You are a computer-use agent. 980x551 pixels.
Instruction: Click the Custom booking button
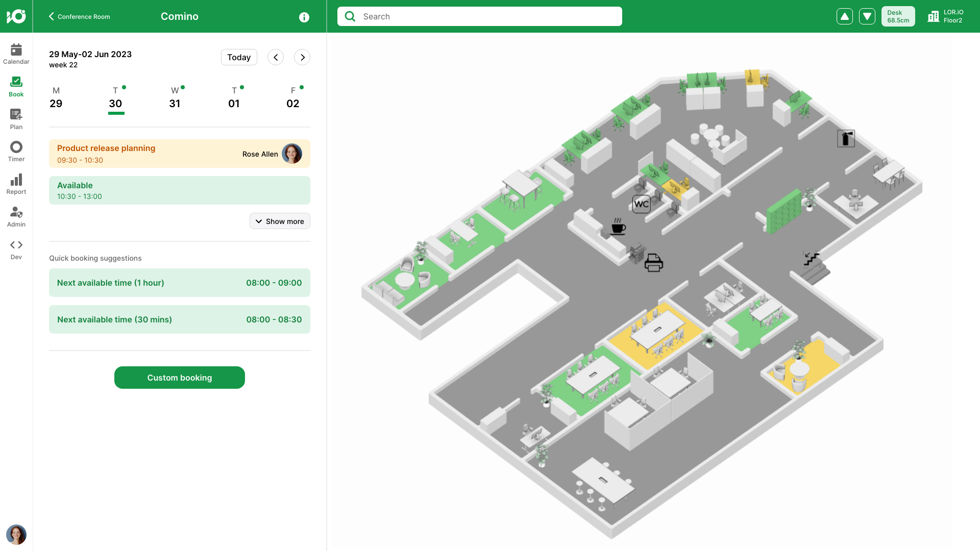tap(180, 378)
